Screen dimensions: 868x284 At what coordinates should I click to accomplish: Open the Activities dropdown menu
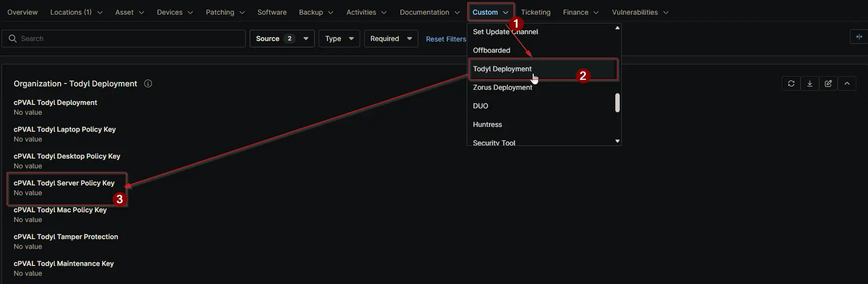[x=367, y=12]
